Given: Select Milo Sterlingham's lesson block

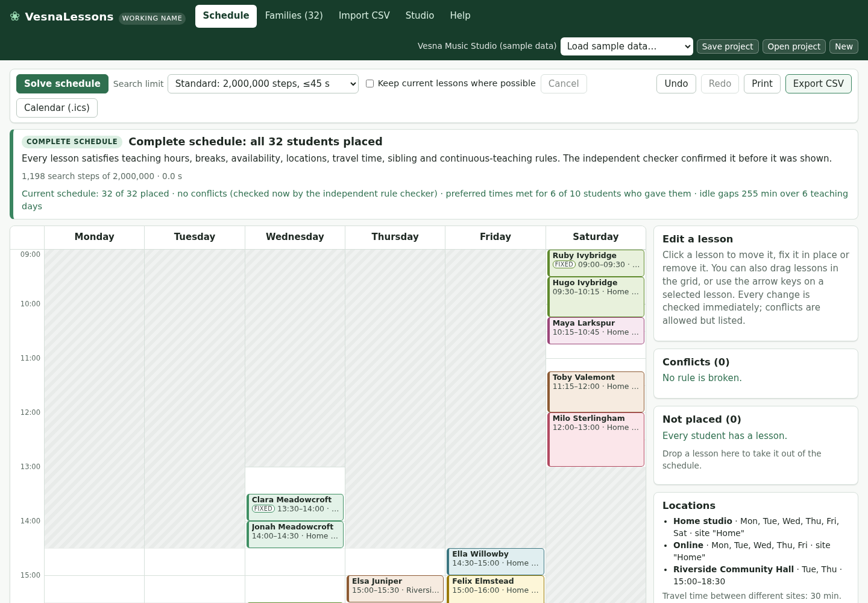Looking at the screenshot, I should pyautogui.click(x=596, y=440).
